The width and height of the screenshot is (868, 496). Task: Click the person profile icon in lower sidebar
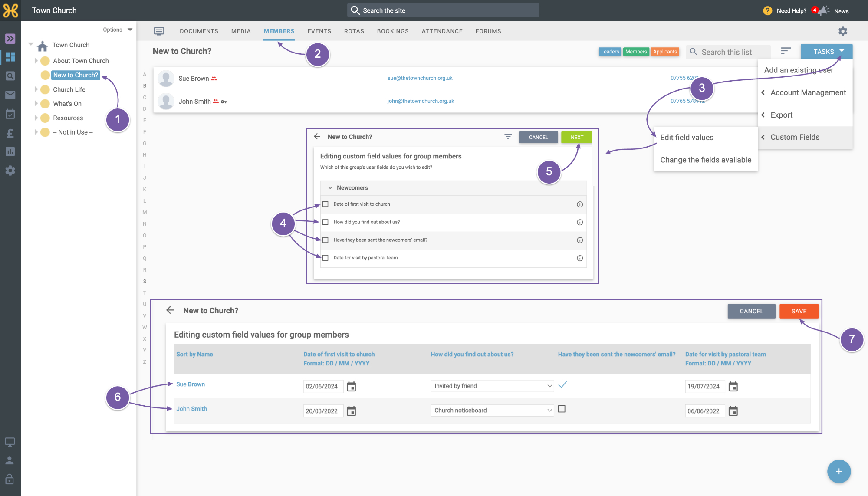[10, 460]
